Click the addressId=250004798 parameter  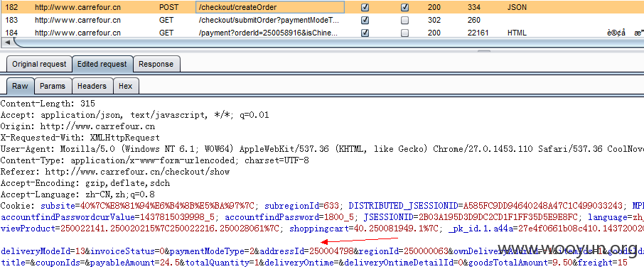307,251
